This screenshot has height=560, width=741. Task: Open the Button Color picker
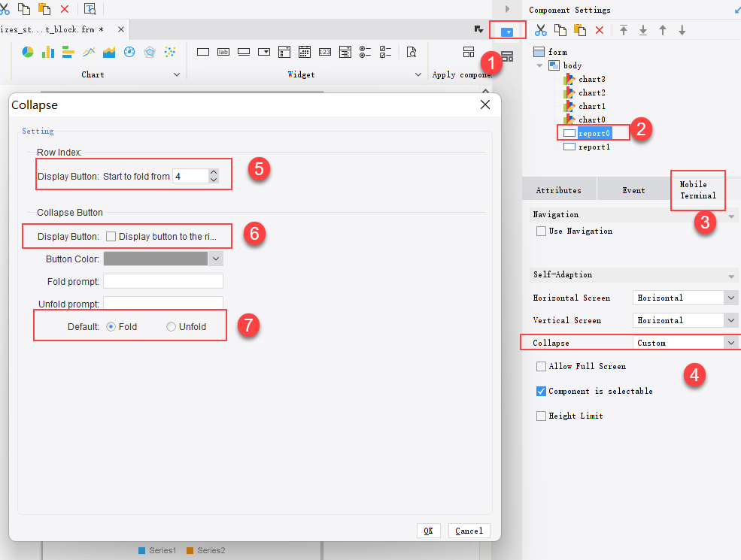(216, 258)
